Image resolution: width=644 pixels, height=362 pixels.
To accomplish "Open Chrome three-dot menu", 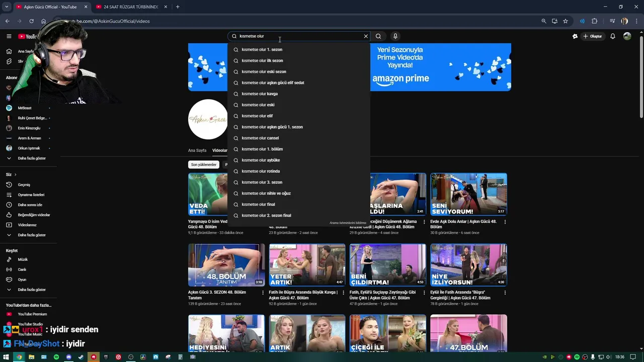I will click(x=636, y=21).
